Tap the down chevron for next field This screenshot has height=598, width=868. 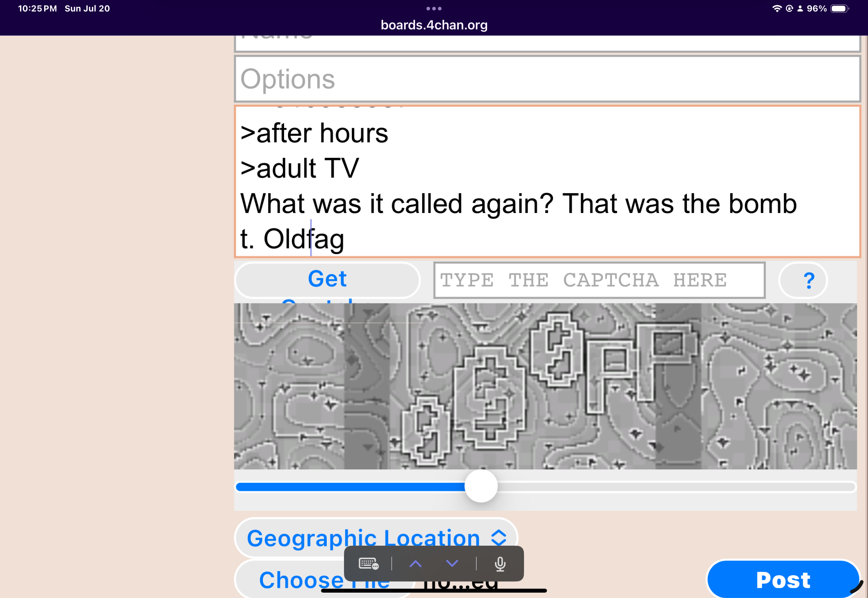tap(452, 564)
